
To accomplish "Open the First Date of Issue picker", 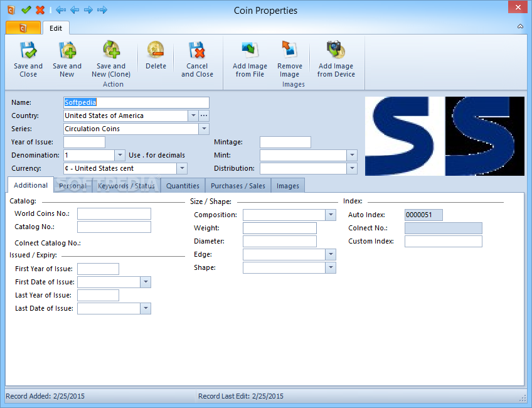I will [x=146, y=282].
